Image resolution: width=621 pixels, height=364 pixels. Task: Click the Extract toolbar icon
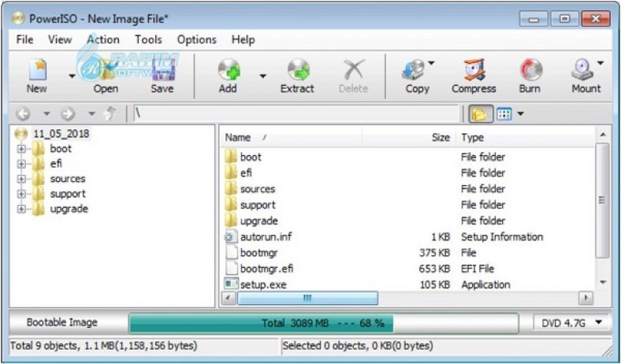[298, 70]
